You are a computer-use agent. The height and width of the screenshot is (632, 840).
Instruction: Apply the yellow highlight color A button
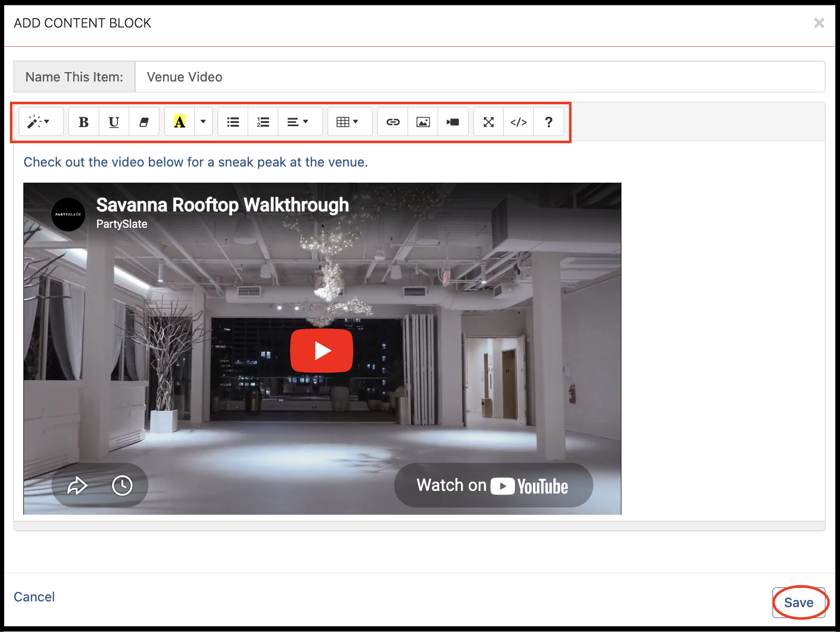click(x=180, y=122)
